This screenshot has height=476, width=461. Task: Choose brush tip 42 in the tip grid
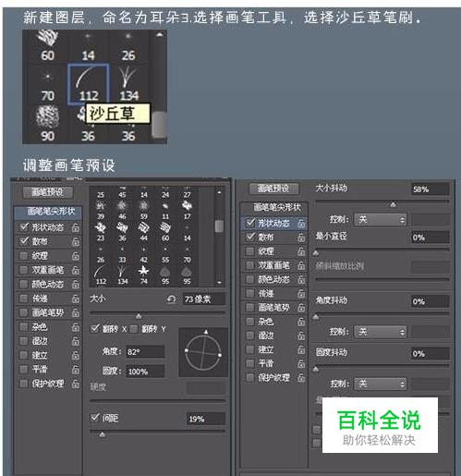click(x=143, y=254)
